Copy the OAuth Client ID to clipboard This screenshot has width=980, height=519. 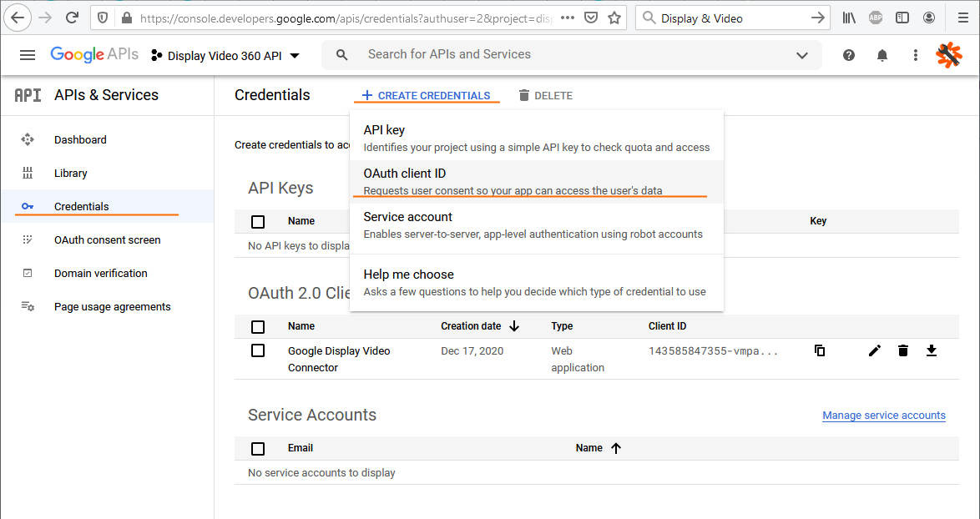point(820,350)
